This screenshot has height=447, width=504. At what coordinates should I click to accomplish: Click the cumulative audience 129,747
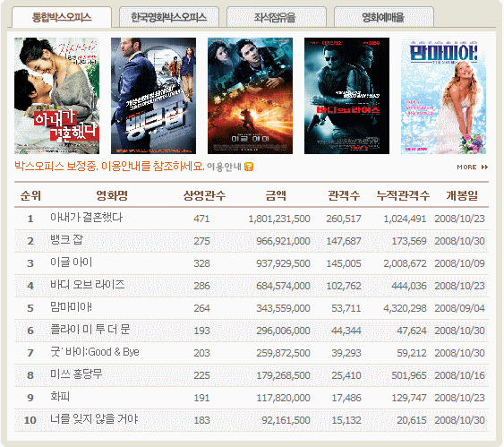click(409, 398)
